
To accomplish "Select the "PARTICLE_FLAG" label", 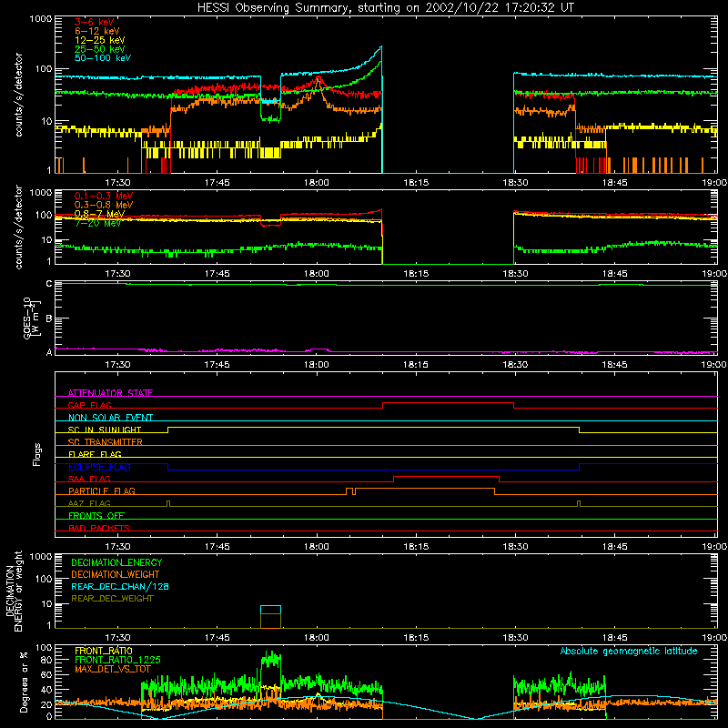I will point(102,490).
